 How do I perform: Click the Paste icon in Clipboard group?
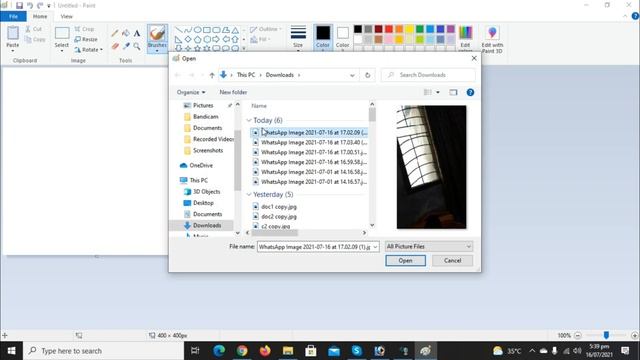[x=13, y=33]
